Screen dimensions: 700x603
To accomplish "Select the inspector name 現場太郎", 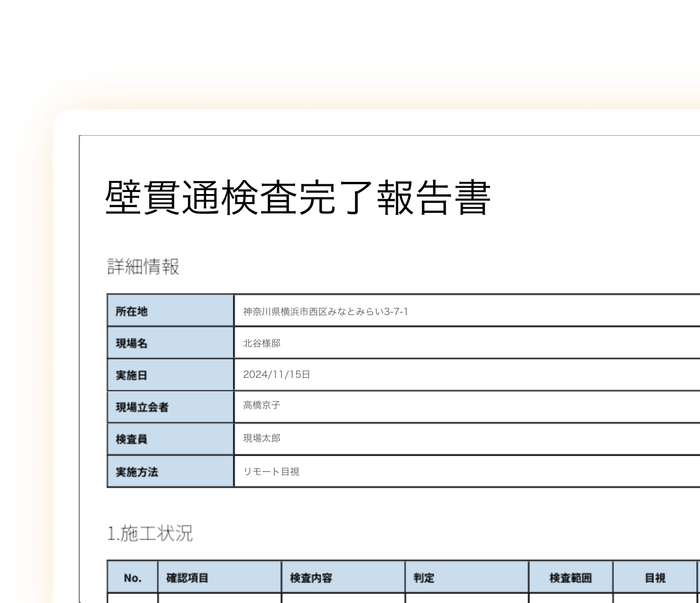I will pos(262,438).
